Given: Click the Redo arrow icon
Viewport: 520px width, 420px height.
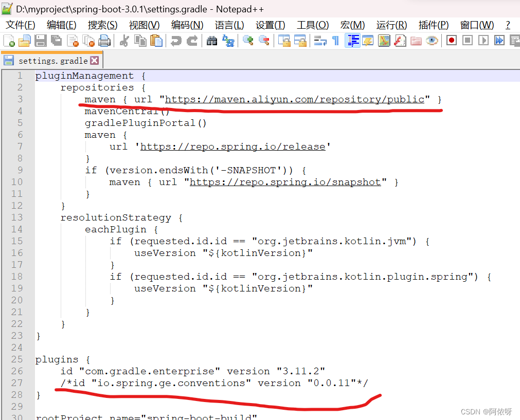Looking at the screenshot, I should [192, 41].
